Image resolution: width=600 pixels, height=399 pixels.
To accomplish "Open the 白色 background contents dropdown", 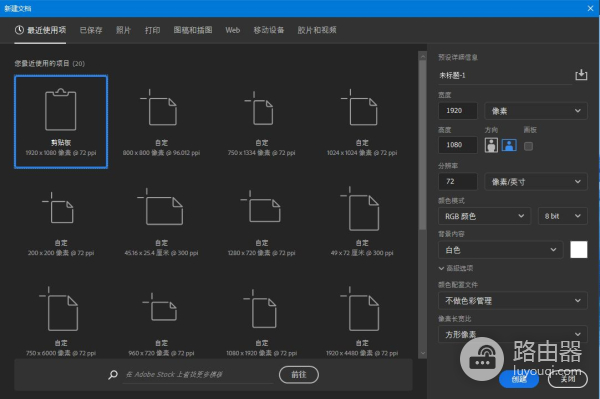I will click(x=501, y=250).
